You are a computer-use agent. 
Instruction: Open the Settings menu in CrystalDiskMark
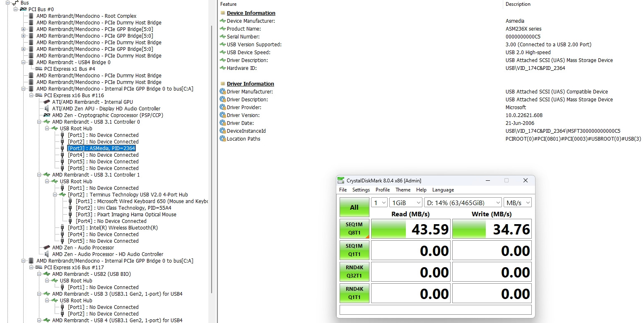(x=361, y=190)
